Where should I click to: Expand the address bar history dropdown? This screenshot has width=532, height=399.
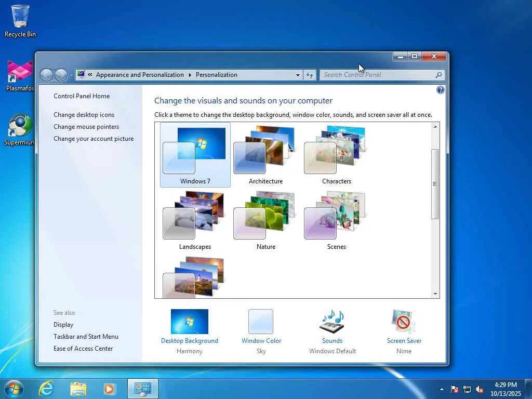click(298, 75)
